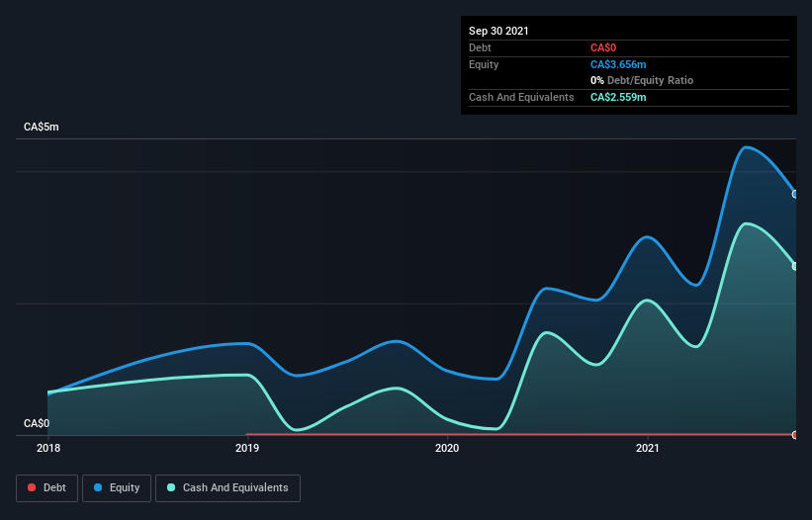Click the Sep 30 2021 tooltip date
The image size is (812, 520).
pos(498,31)
